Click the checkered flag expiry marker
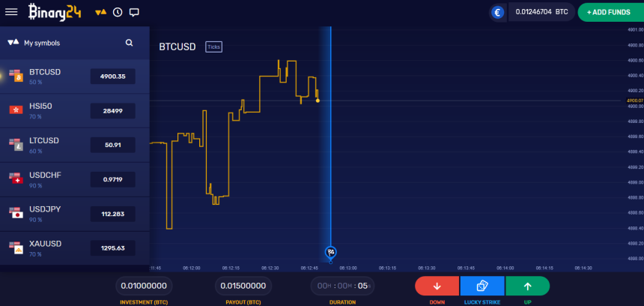 (x=331, y=252)
